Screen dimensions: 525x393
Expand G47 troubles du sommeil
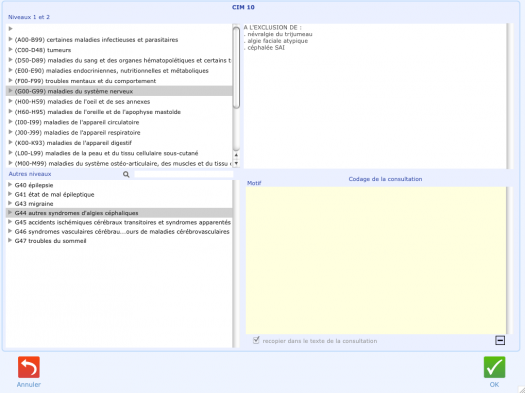pos(10,240)
